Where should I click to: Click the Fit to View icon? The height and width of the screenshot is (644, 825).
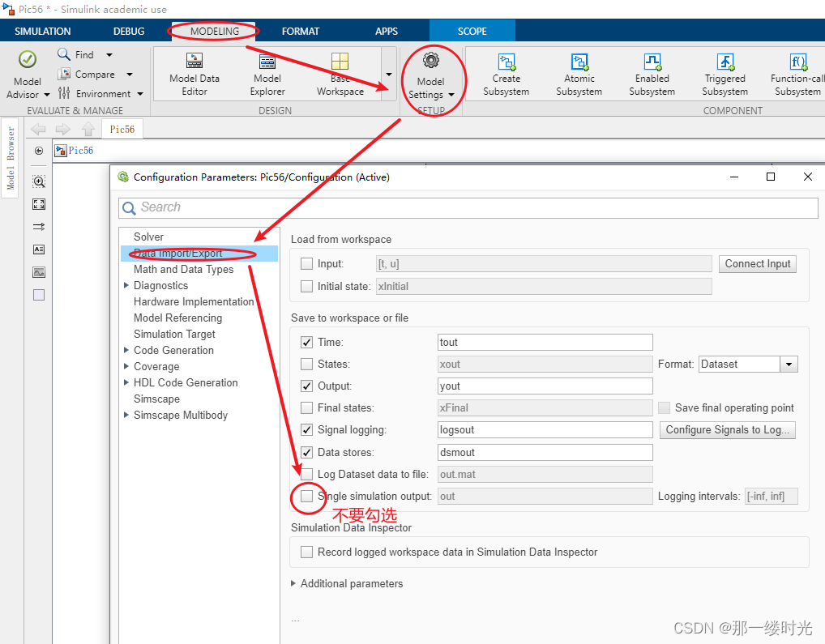pyautogui.click(x=39, y=204)
